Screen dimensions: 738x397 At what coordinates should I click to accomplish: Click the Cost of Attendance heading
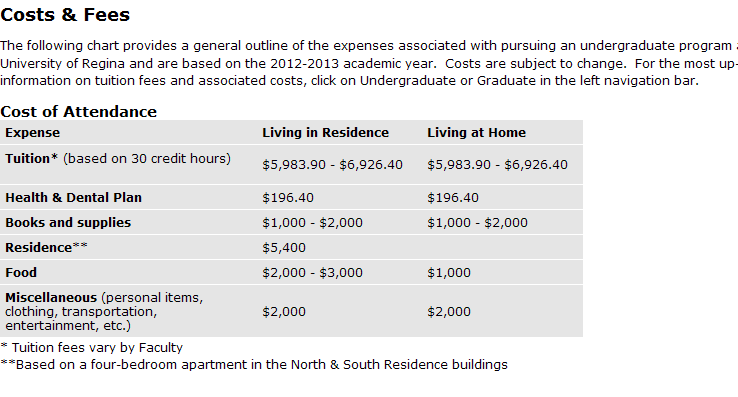pyautogui.click(x=79, y=112)
